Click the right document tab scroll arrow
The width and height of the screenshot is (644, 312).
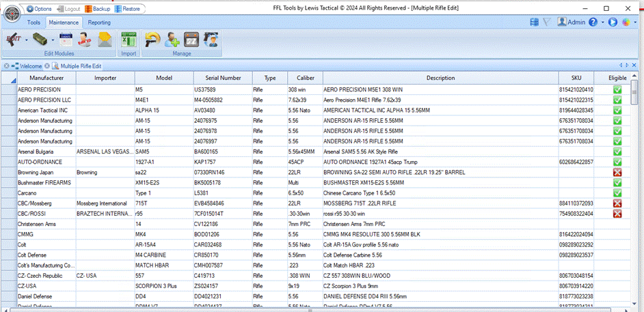[x=627, y=65]
